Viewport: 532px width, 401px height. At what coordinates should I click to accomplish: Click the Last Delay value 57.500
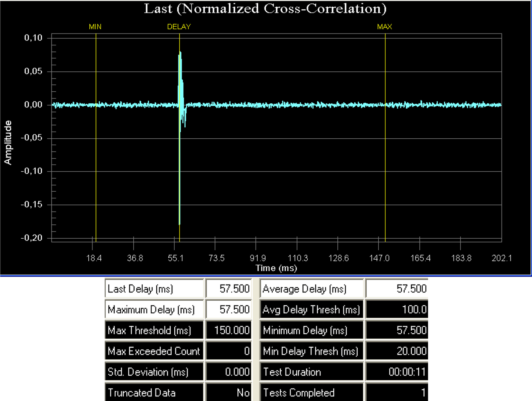[x=229, y=289]
